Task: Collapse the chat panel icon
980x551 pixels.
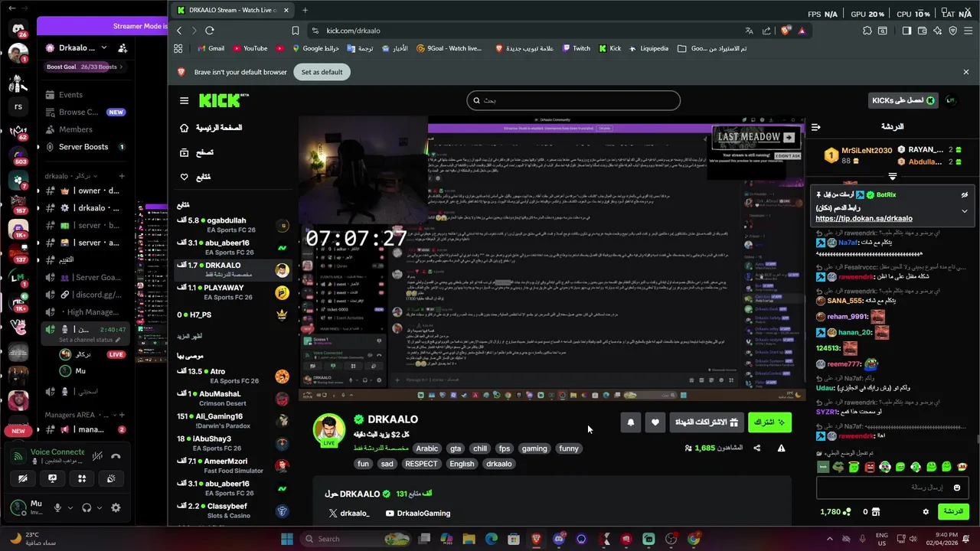Action: (816, 127)
